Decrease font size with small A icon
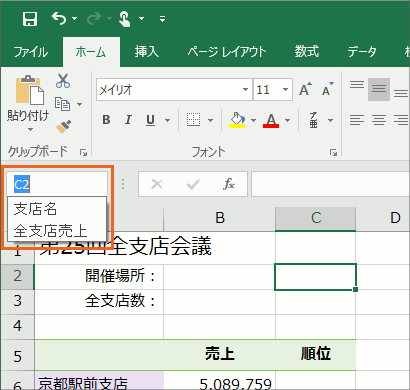This screenshot has height=390, width=410. tap(327, 89)
